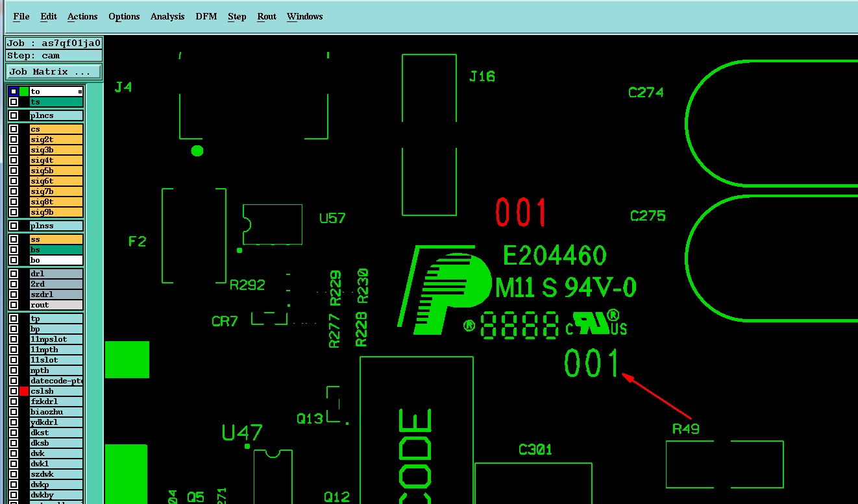Select the dwkp layer name
Viewport: 858px width, 504px height.
(56, 485)
